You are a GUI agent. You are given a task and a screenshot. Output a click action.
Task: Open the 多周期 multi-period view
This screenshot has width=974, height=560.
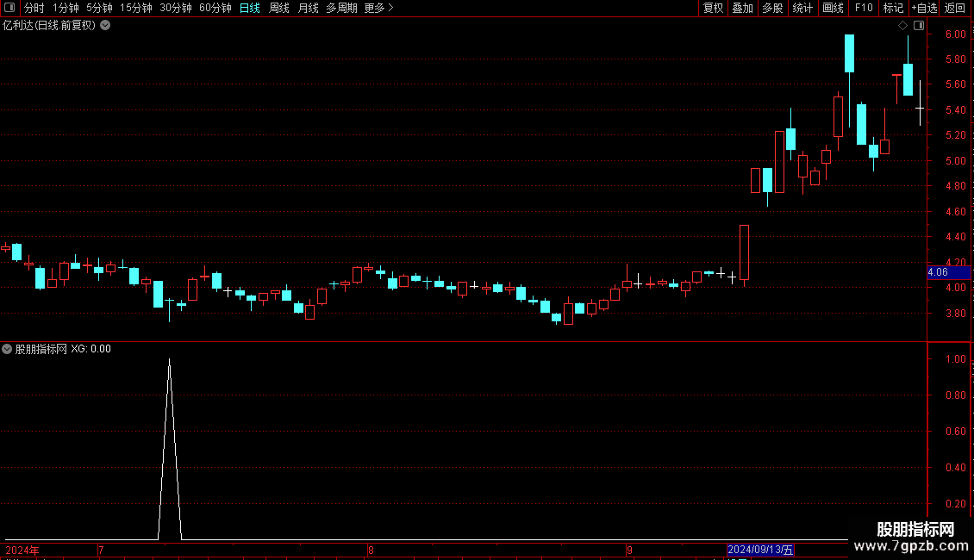(341, 8)
